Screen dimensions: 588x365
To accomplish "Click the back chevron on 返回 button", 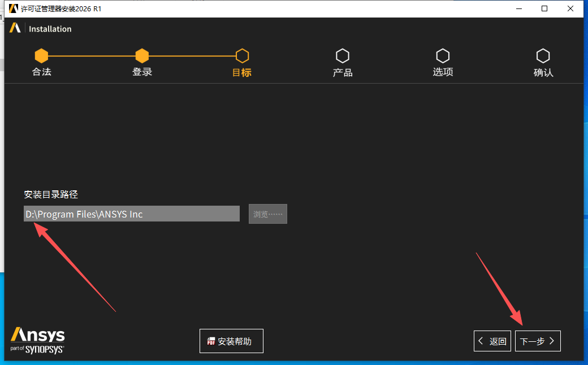I will 480,341.
